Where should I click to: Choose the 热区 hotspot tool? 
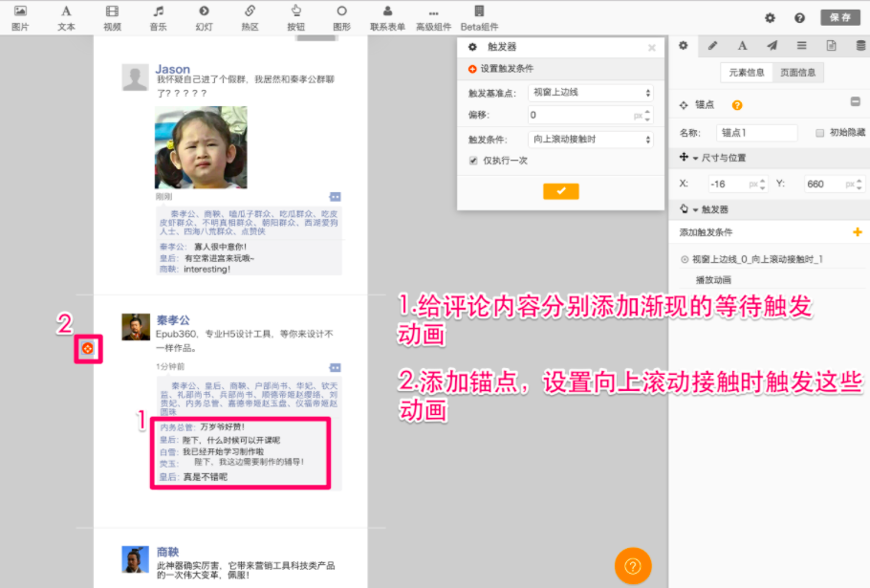coord(250,17)
